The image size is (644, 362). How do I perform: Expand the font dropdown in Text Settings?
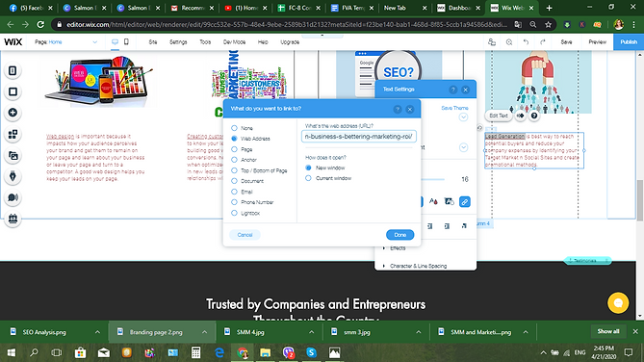[463, 147]
